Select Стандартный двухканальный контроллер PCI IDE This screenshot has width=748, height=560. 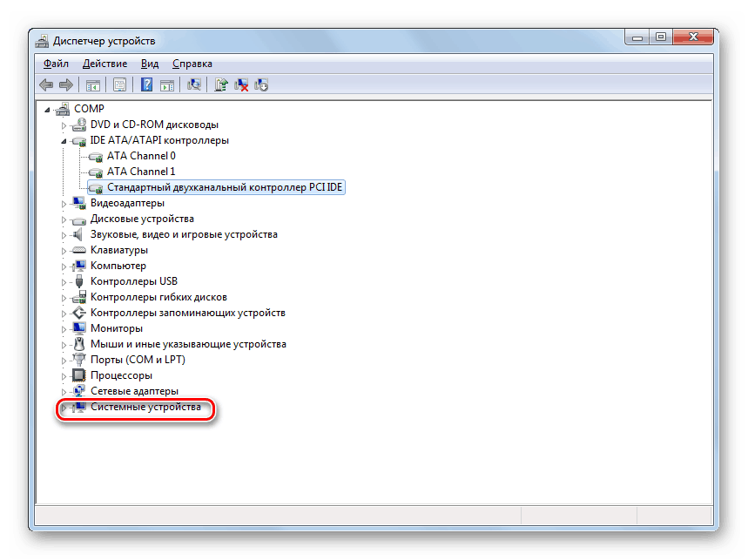(221, 186)
